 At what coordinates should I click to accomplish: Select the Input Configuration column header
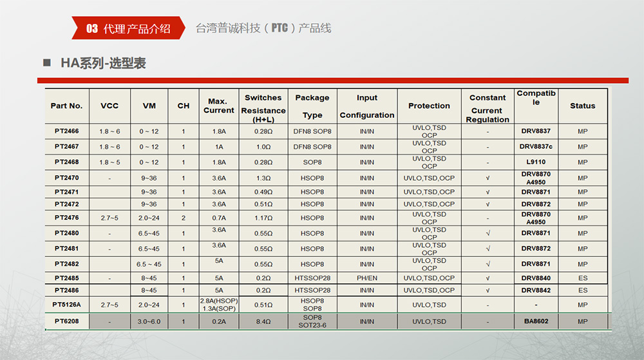367,106
